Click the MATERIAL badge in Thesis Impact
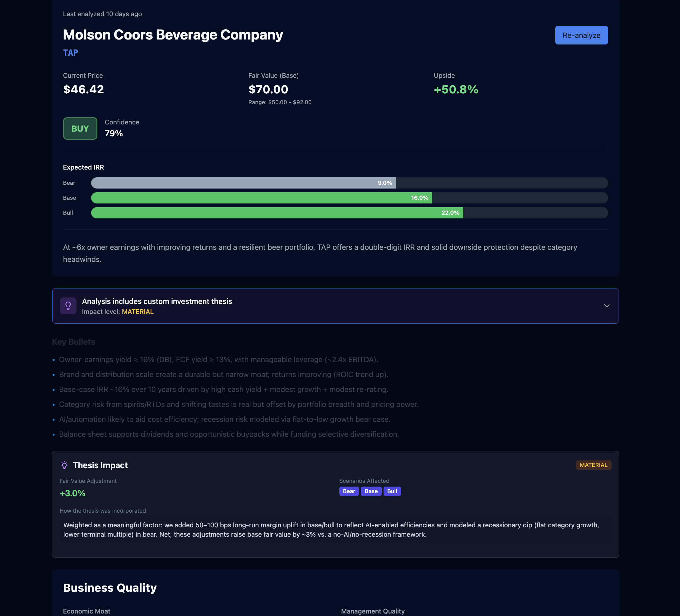This screenshot has width=680, height=616. (x=593, y=465)
